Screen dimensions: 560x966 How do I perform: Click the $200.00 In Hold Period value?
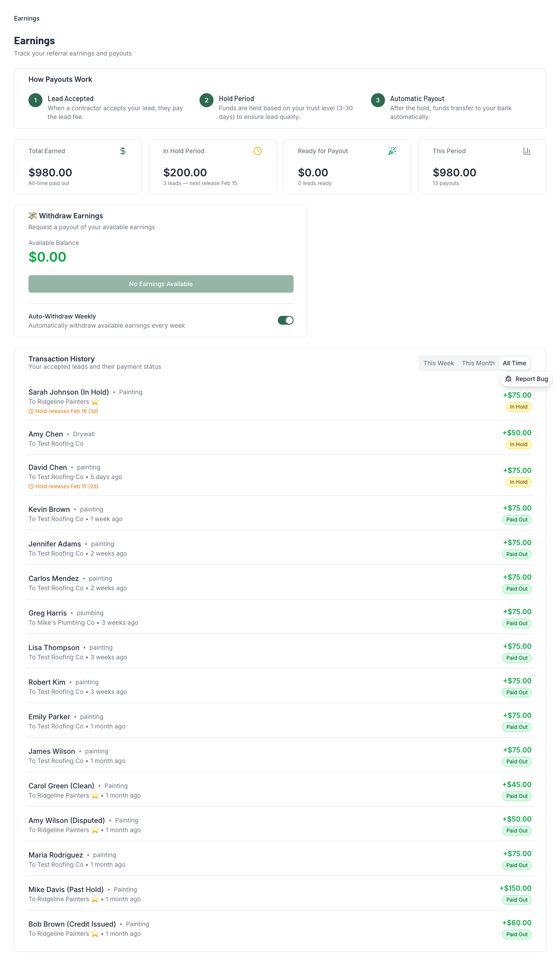(185, 172)
